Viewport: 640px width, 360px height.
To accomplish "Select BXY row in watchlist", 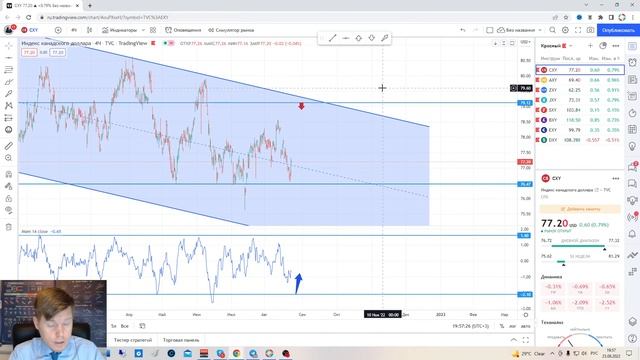I will [580, 120].
